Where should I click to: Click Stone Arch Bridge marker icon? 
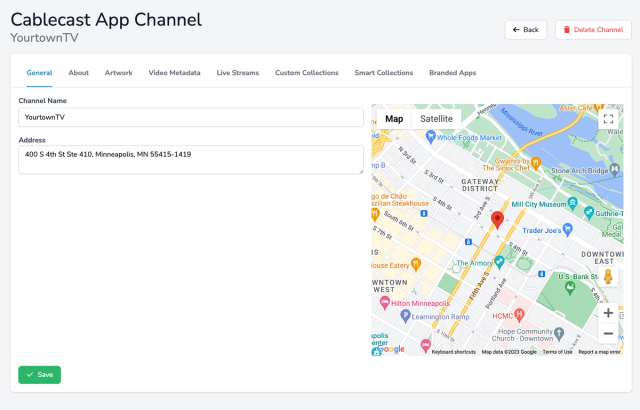pyautogui.click(x=615, y=169)
